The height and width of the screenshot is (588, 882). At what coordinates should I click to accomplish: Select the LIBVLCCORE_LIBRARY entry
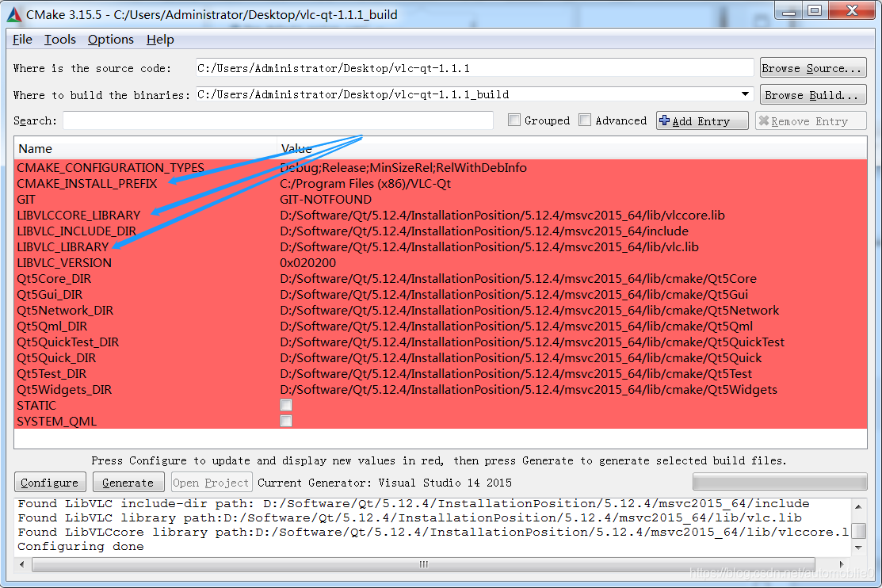[x=78, y=215]
